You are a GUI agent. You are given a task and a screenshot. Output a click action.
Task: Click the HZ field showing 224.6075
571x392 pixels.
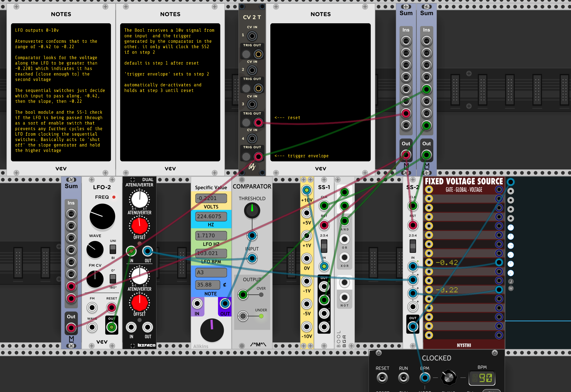[211, 216]
